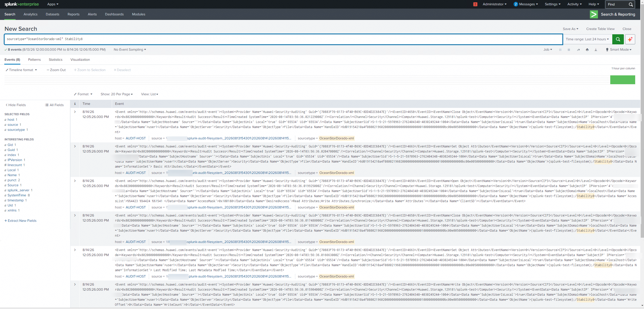Open the Timeline format dropdown
Viewport: 644px width, 309px height.
(21, 70)
